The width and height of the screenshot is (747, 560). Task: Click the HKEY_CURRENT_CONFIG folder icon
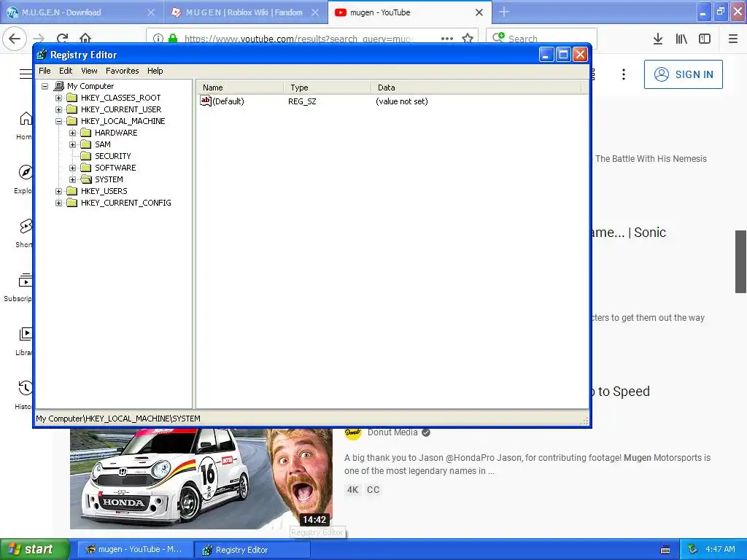[x=72, y=203]
